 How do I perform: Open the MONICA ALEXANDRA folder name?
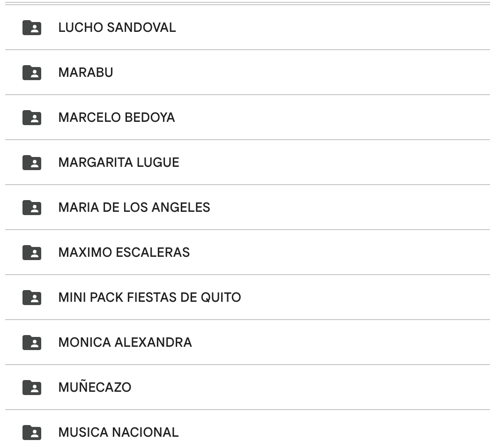coord(125,343)
